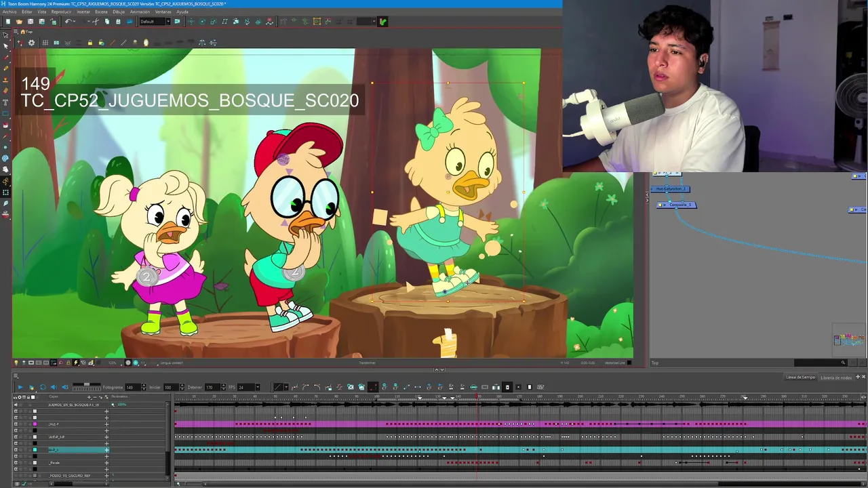The height and width of the screenshot is (488, 868).
Task: Collapse the panel using the arrows below the camera view
Action: coord(439,369)
